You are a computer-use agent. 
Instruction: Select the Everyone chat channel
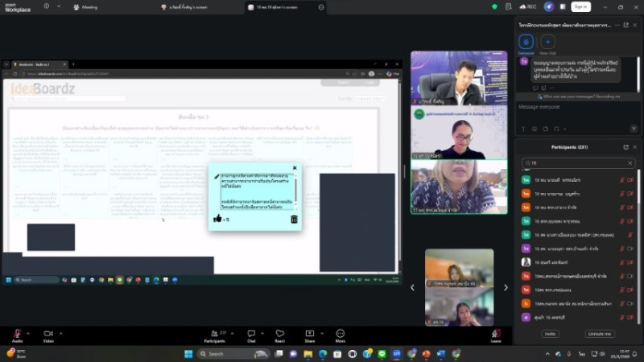tap(526, 42)
